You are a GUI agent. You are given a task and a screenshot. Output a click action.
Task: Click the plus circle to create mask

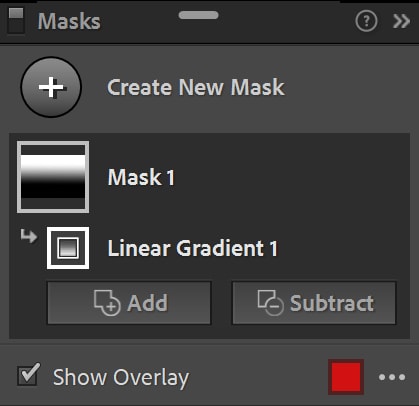click(51, 87)
